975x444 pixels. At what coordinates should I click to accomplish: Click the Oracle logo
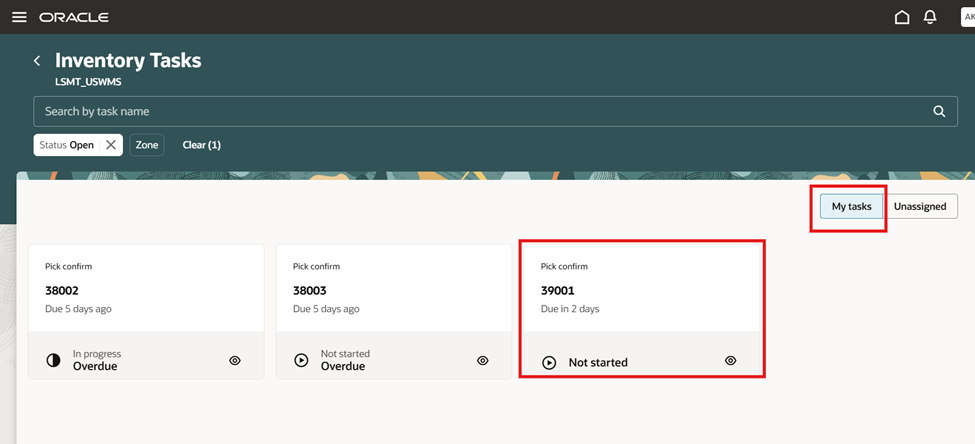click(x=74, y=17)
